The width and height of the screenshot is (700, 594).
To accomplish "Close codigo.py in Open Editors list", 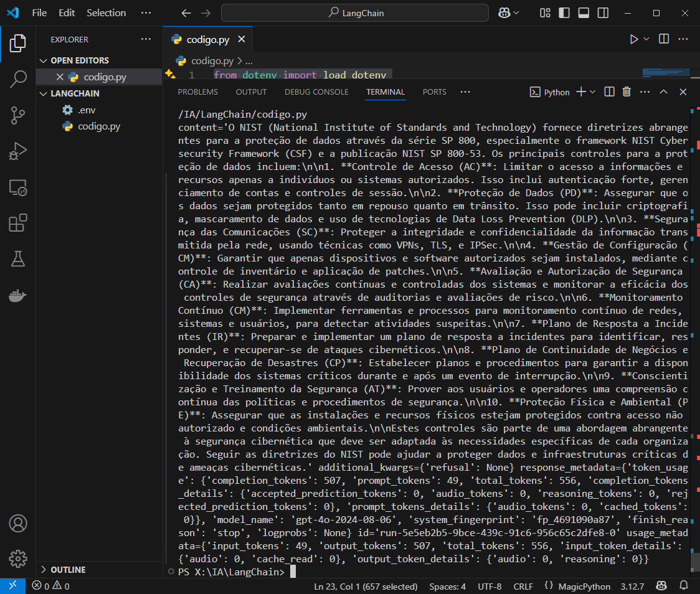I will pyautogui.click(x=60, y=77).
